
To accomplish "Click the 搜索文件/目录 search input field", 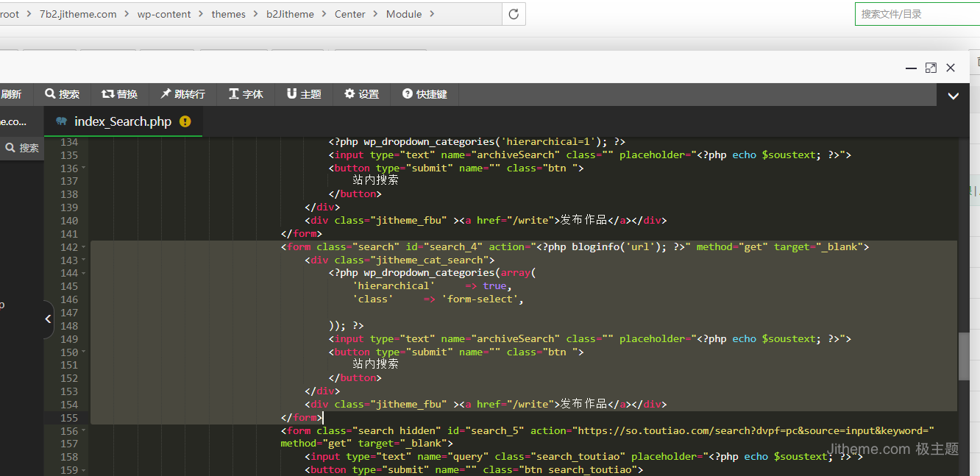I will click(x=917, y=14).
